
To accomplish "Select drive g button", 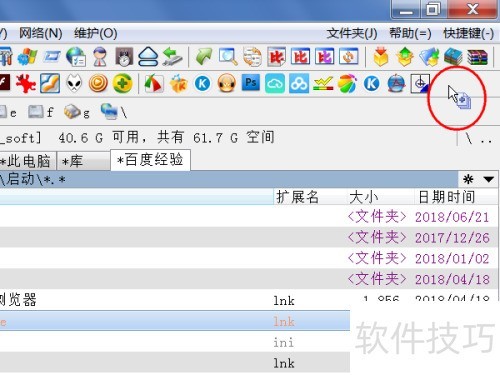I will point(77,112).
